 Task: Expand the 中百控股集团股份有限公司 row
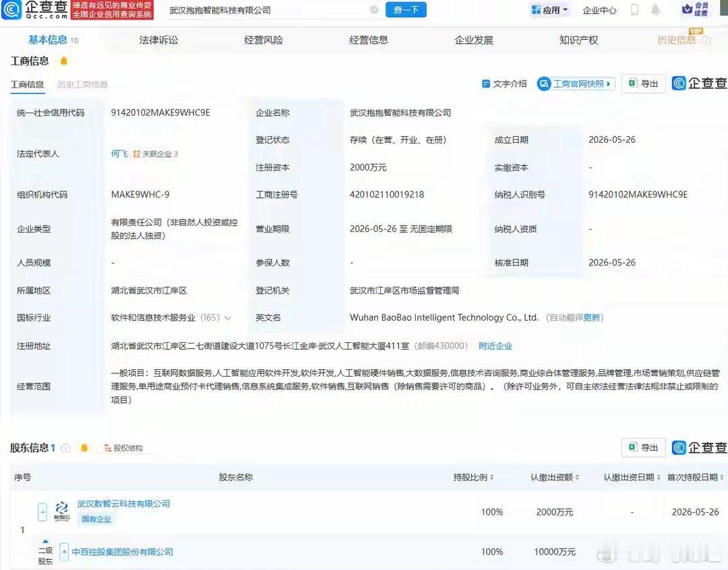pos(64,552)
